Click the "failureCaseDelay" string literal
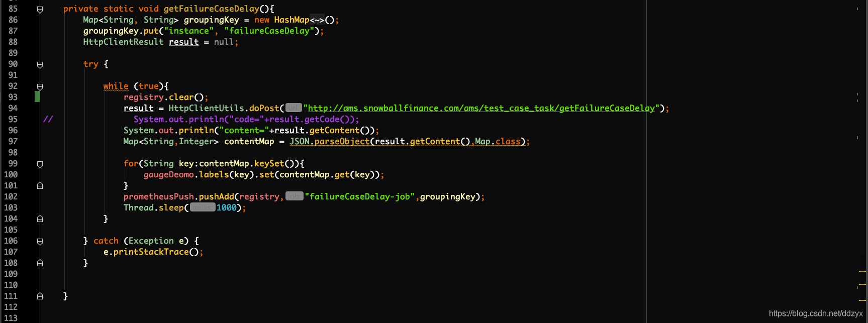 [x=269, y=31]
